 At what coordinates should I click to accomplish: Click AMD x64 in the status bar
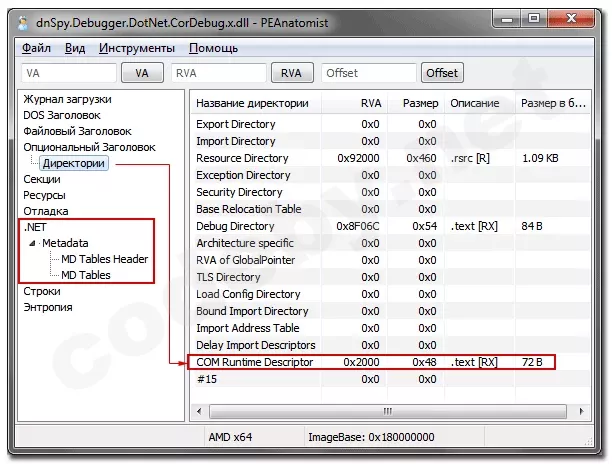(x=230, y=437)
